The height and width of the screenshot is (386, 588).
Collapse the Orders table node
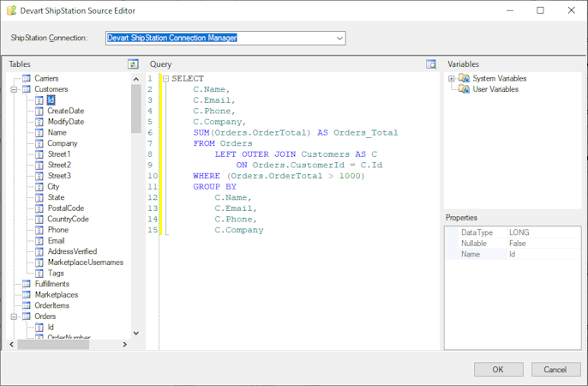[14, 317]
